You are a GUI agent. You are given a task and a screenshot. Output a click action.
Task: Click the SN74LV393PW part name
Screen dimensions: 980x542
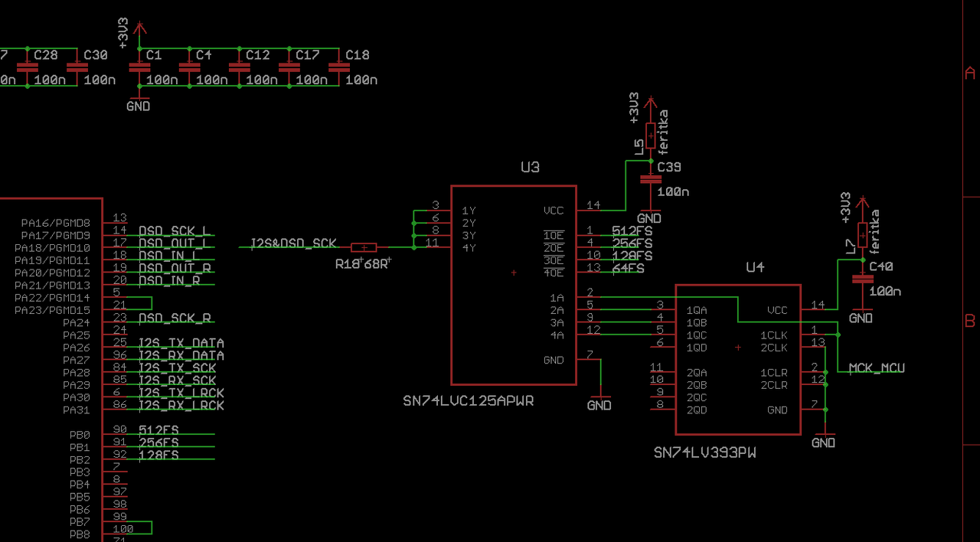(x=705, y=452)
